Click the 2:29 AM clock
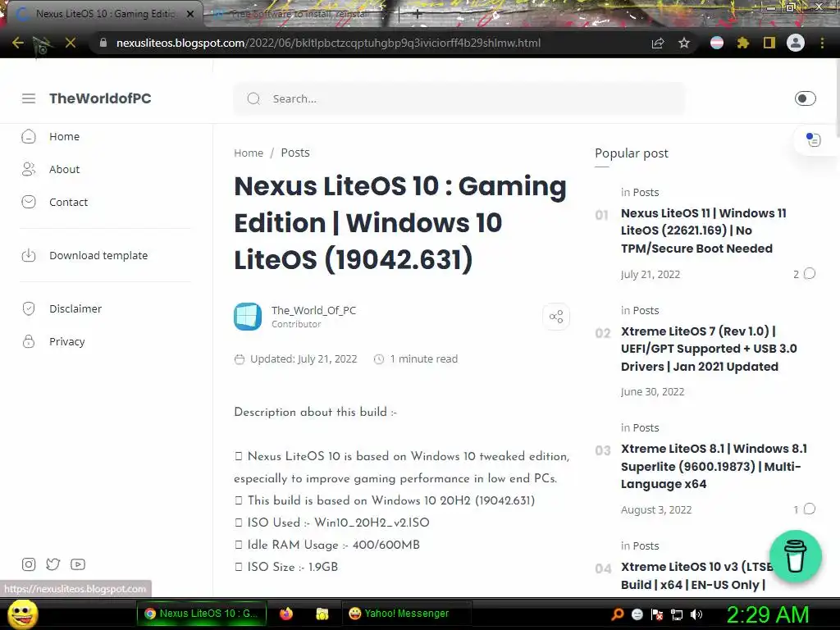The image size is (840, 630). (x=767, y=614)
